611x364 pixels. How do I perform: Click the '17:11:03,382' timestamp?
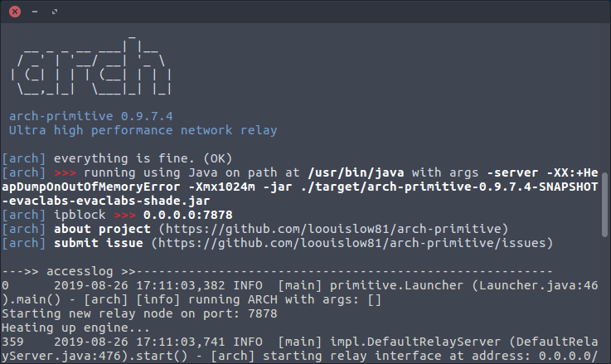(x=181, y=285)
